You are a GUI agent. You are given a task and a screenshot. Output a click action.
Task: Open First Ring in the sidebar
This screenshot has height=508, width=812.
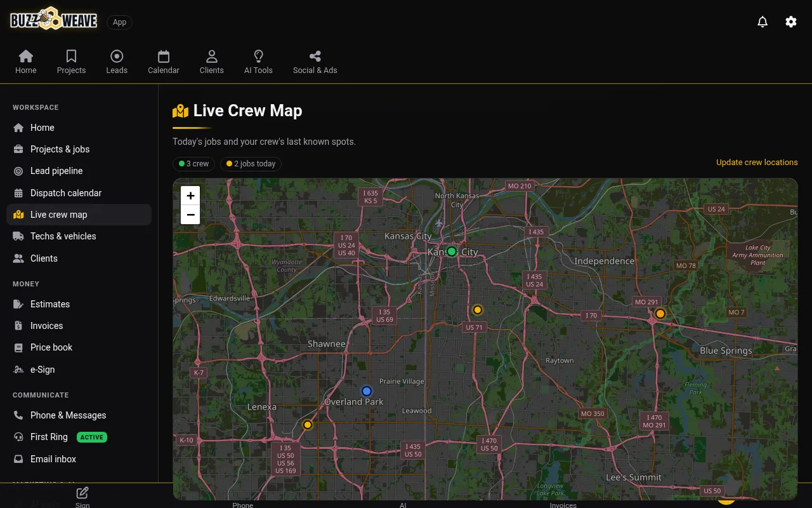click(79, 437)
